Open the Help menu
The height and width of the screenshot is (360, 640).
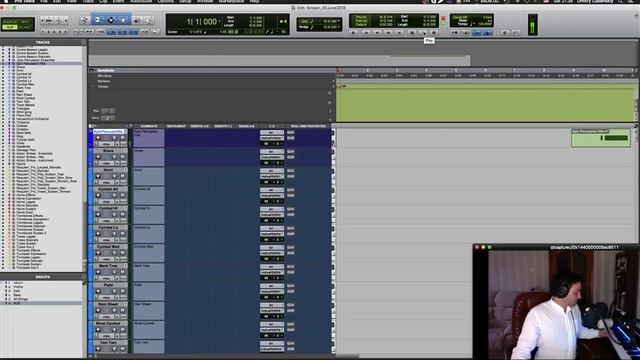click(x=254, y=2)
